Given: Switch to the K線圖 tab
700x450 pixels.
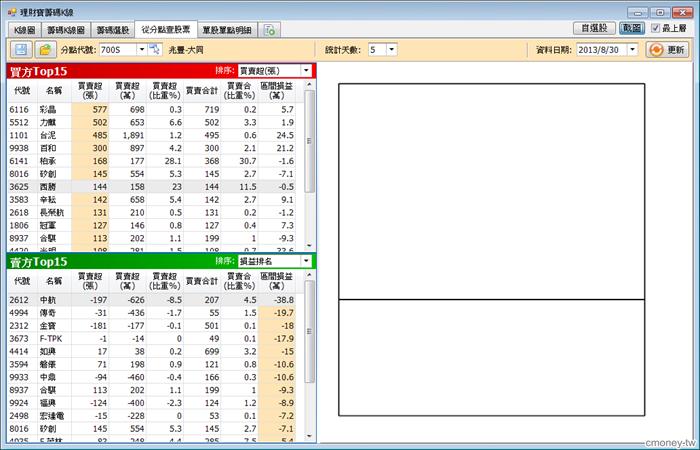Looking at the screenshot, I should [x=25, y=30].
